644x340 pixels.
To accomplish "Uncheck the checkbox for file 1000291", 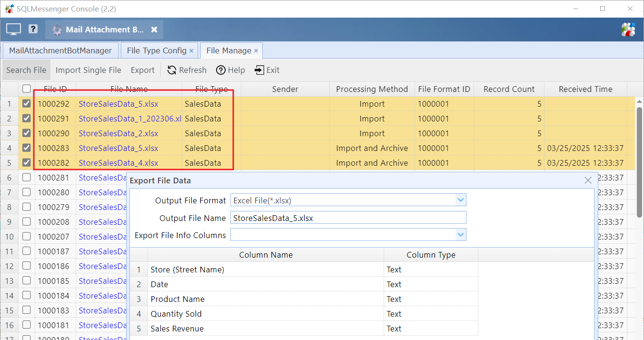I will pos(27,118).
